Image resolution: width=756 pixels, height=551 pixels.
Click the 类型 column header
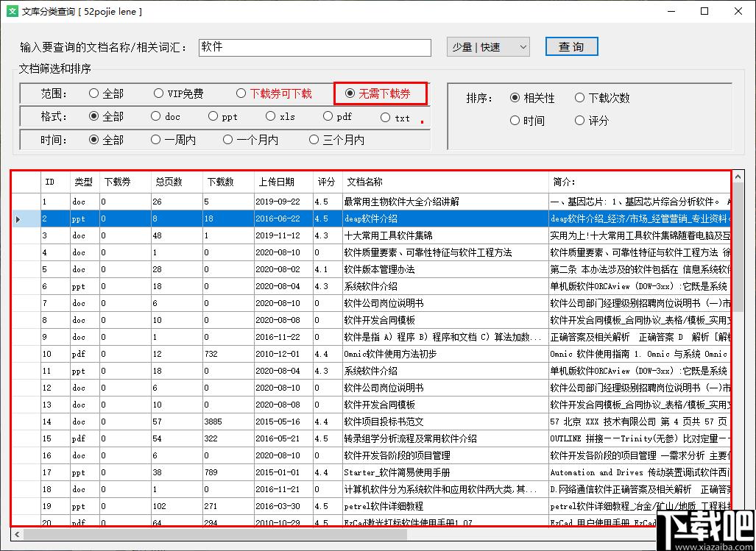click(x=85, y=182)
